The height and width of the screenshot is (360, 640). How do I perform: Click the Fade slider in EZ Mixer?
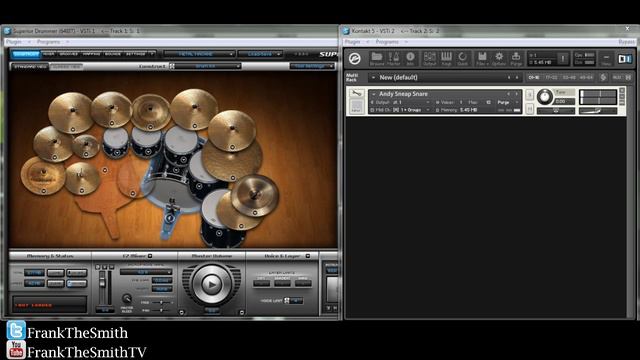[x=161, y=302]
